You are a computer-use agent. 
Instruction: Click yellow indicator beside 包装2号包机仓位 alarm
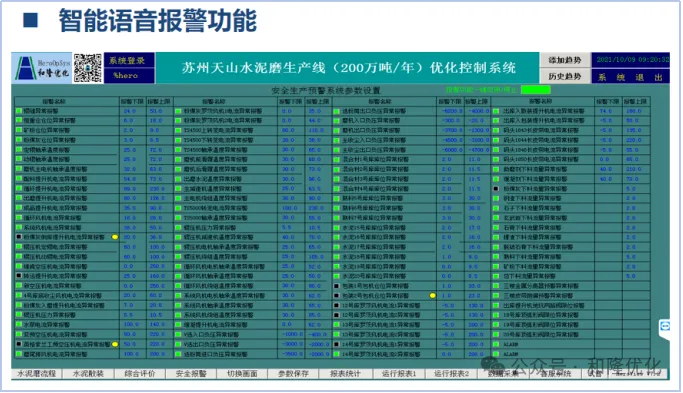point(433,295)
